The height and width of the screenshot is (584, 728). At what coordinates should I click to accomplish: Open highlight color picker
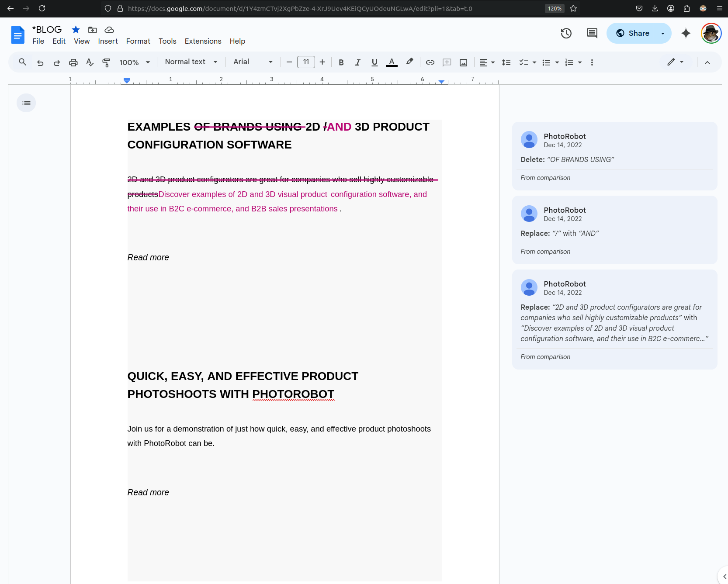tap(409, 62)
